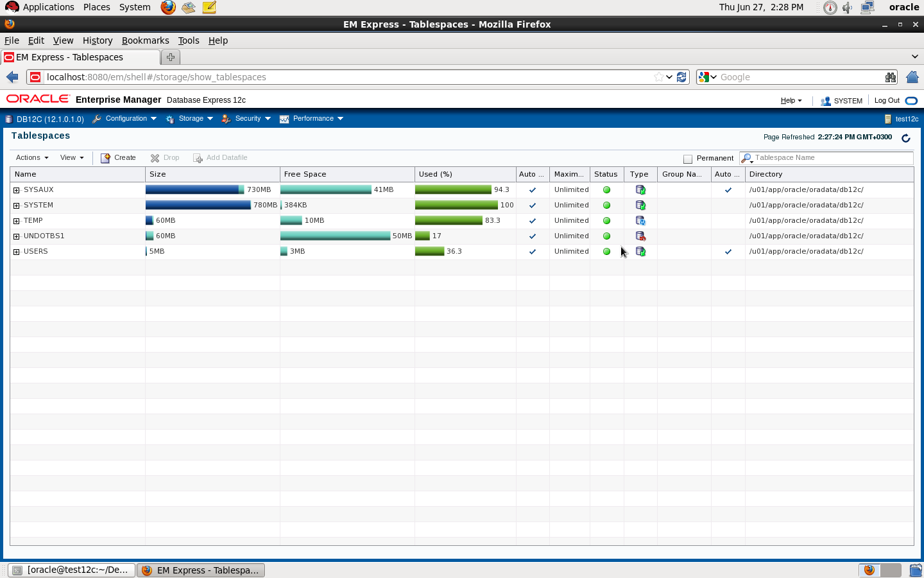This screenshot has height=578, width=924.
Task: Click the bookmark star in address bar
Action: (658, 77)
